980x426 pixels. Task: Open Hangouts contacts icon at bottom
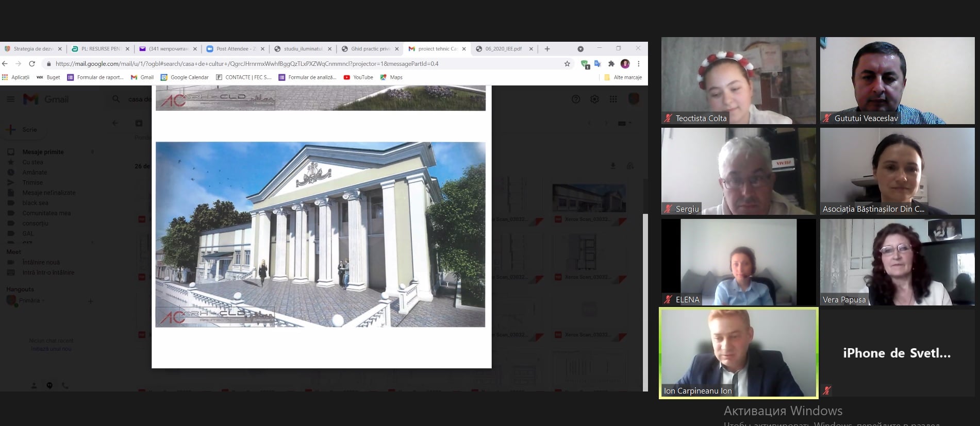point(34,385)
